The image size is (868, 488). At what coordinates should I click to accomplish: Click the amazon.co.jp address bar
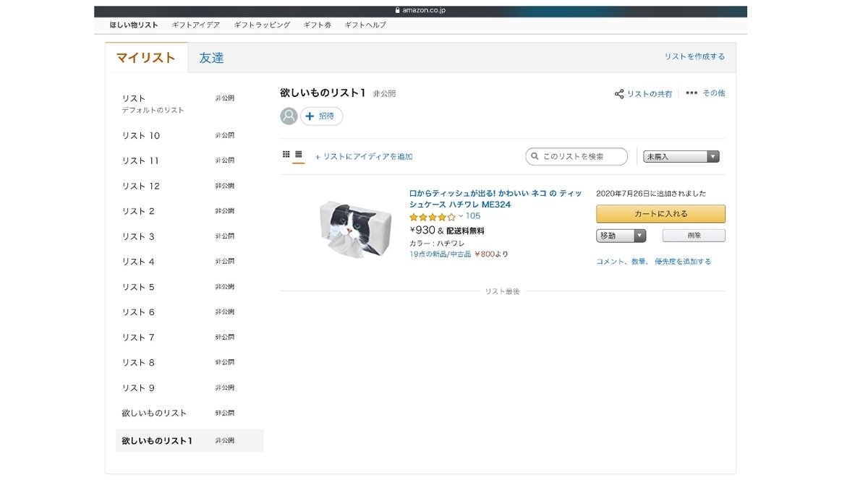point(420,11)
